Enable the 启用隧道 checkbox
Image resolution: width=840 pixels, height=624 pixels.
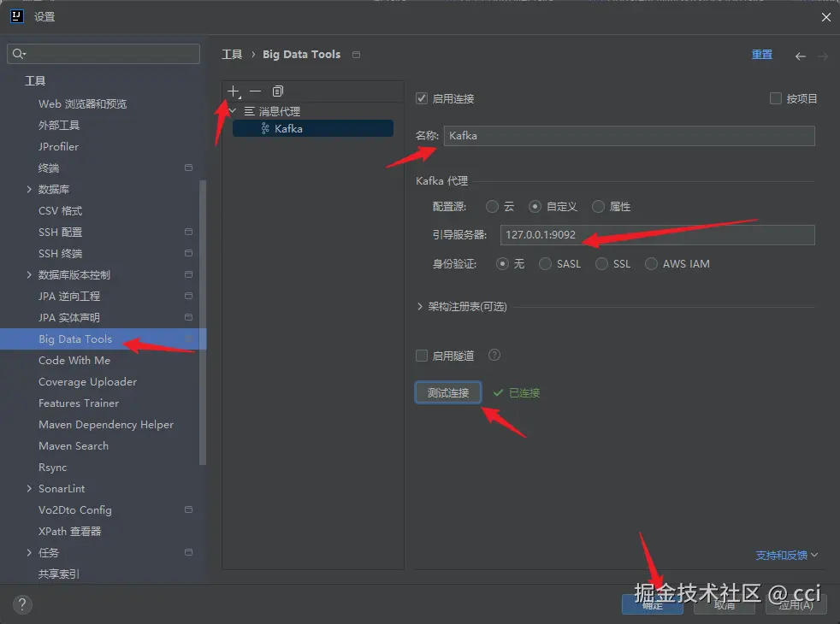(422, 356)
